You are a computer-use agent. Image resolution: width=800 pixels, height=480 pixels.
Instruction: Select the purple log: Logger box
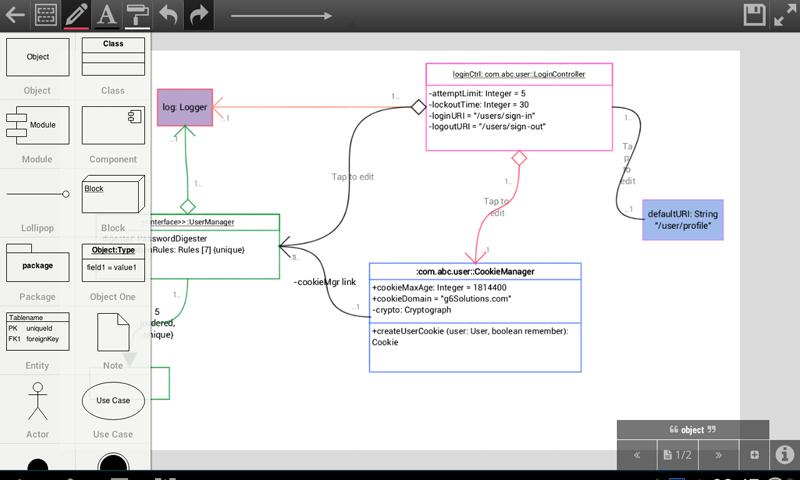coord(184,106)
